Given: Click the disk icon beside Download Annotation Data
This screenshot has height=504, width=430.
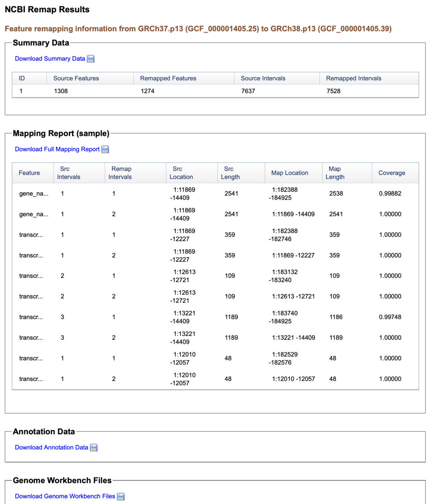Looking at the screenshot, I should click(94, 448).
